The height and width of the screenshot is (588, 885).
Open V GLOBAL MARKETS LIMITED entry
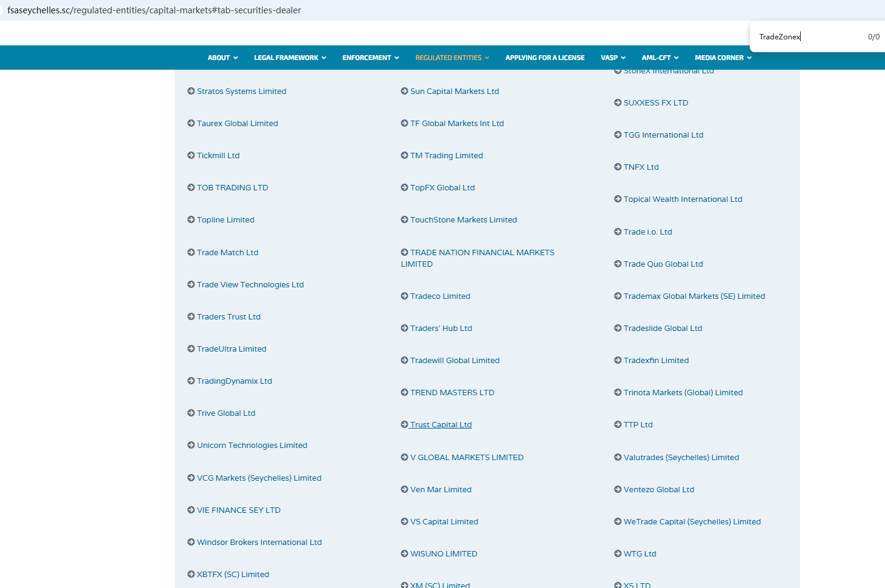(467, 457)
